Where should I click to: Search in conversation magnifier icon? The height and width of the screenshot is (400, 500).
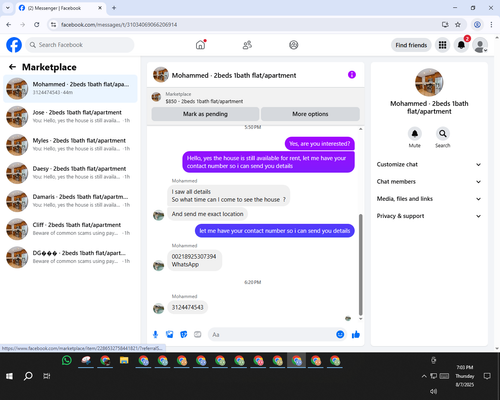tap(443, 134)
